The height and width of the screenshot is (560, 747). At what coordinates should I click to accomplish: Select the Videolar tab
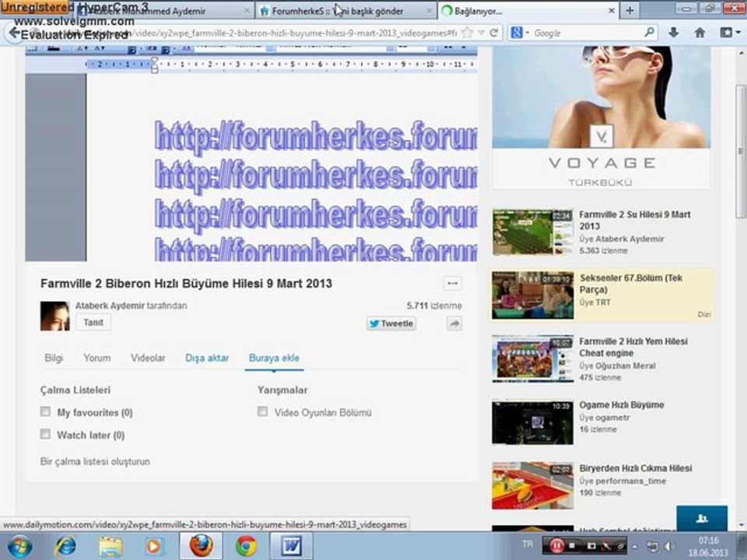148,358
